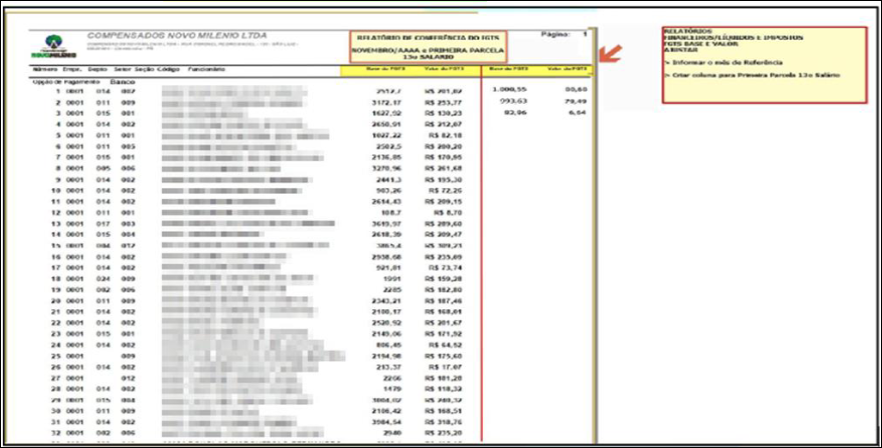The height and width of the screenshot is (448, 882).
Task: Click the 'Número' column header
Action: pyautogui.click(x=42, y=70)
